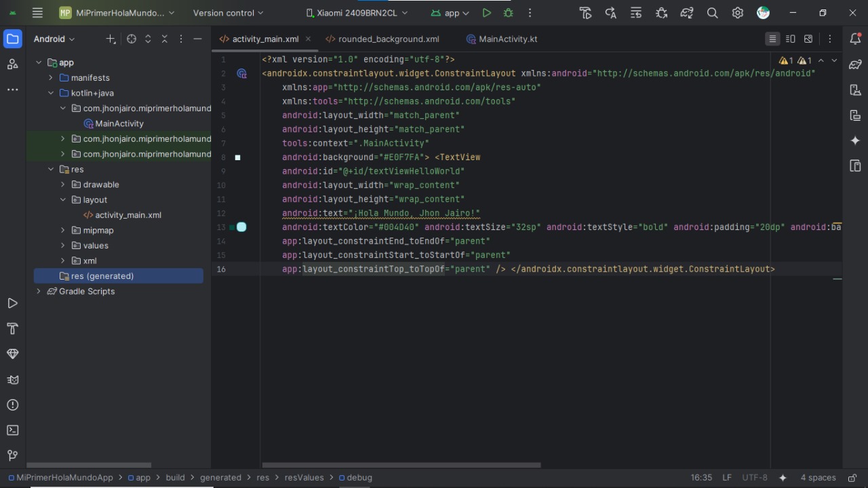The height and width of the screenshot is (488, 868).
Task: Open the project name dropdown MiPrimerHolaMundo
Action: (x=117, y=13)
